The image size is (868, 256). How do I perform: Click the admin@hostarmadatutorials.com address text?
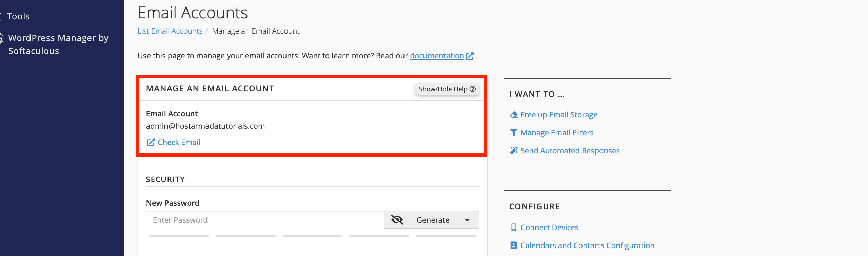pos(205,126)
